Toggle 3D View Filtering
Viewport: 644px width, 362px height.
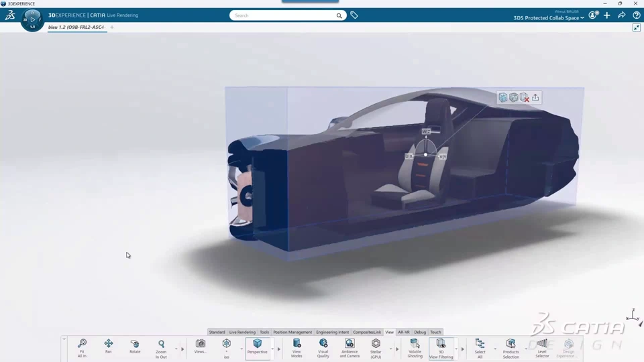[441, 349]
